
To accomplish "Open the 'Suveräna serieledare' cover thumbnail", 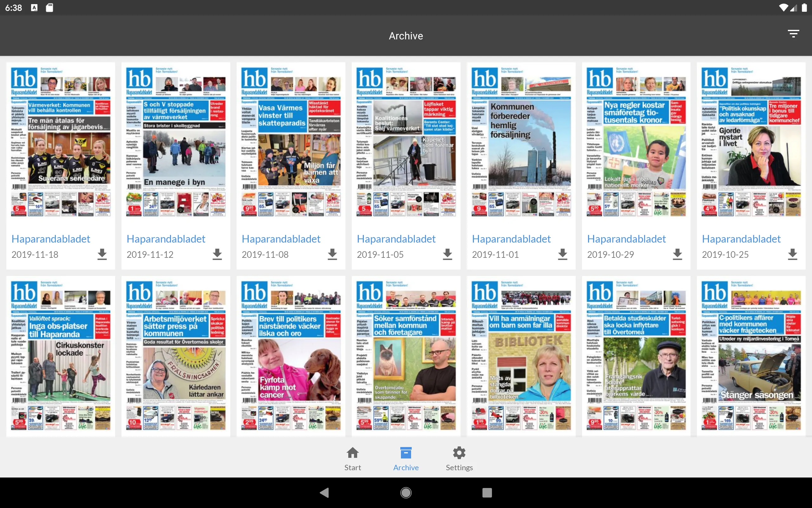I will point(61,142).
